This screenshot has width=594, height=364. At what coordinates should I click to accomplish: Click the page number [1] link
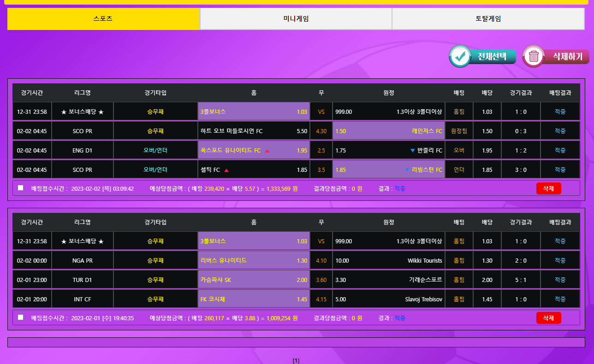tap(296, 361)
